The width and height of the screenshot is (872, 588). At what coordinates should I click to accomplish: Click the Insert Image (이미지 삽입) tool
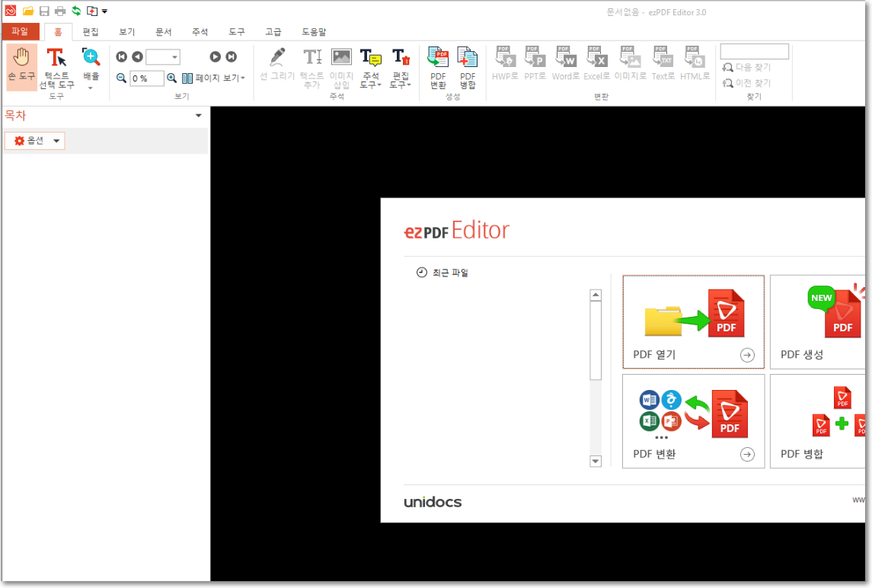click(341, 68)
